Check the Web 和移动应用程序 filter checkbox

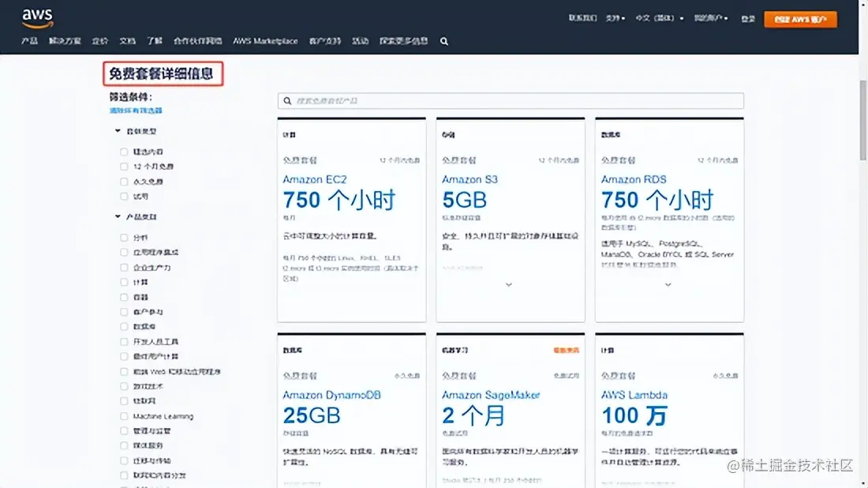124,372
